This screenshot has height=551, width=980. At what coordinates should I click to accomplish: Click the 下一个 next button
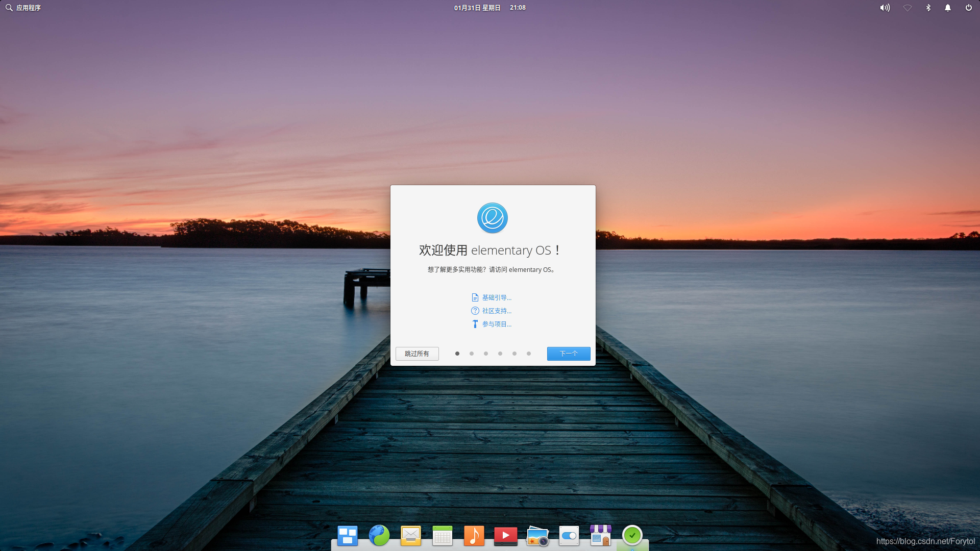569,354
